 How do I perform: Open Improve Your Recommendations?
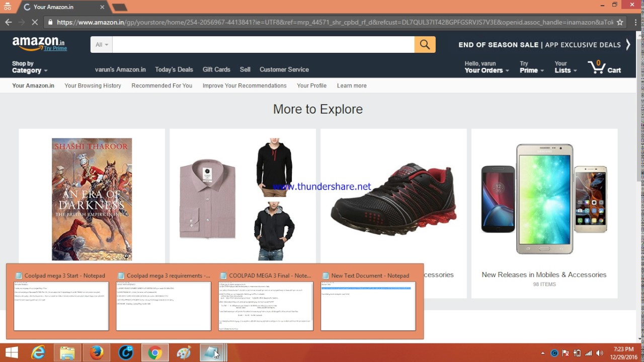click(x=245, y=85)
